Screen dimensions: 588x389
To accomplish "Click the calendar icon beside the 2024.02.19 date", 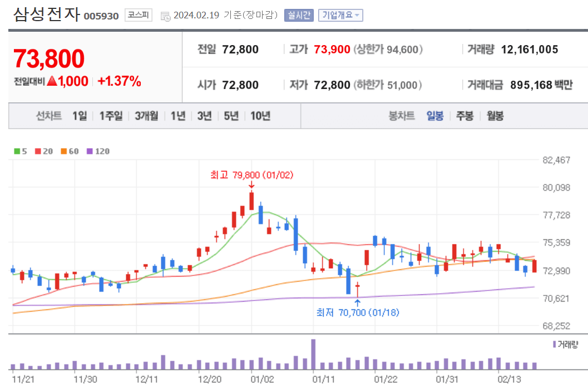I will 165,16.
